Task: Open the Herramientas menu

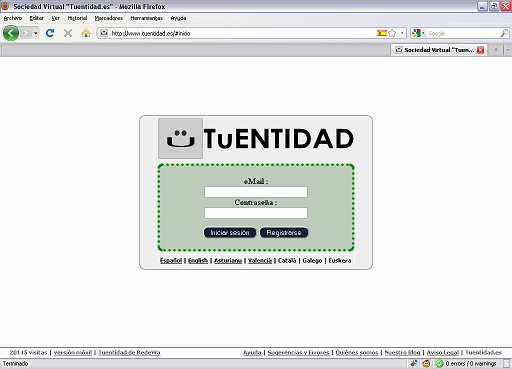Action: pos(147,18)
